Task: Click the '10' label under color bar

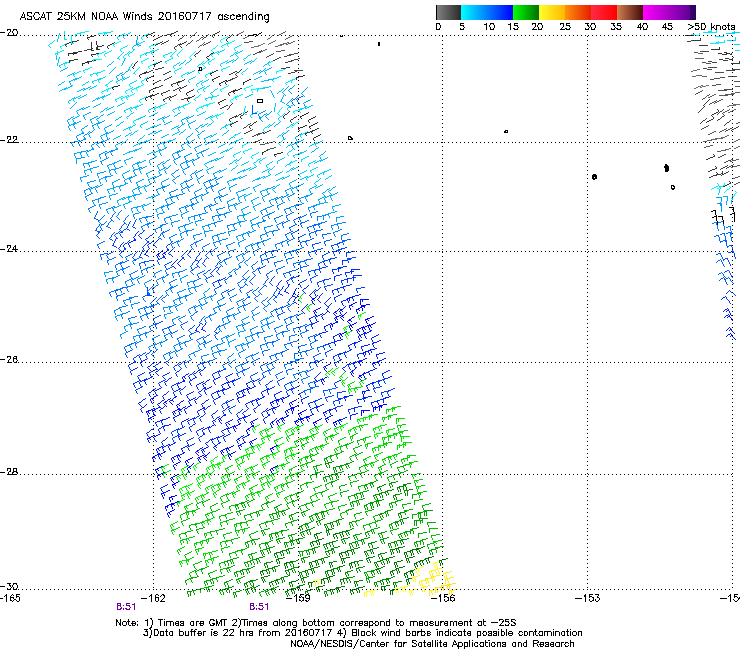Action: point(489,27)
